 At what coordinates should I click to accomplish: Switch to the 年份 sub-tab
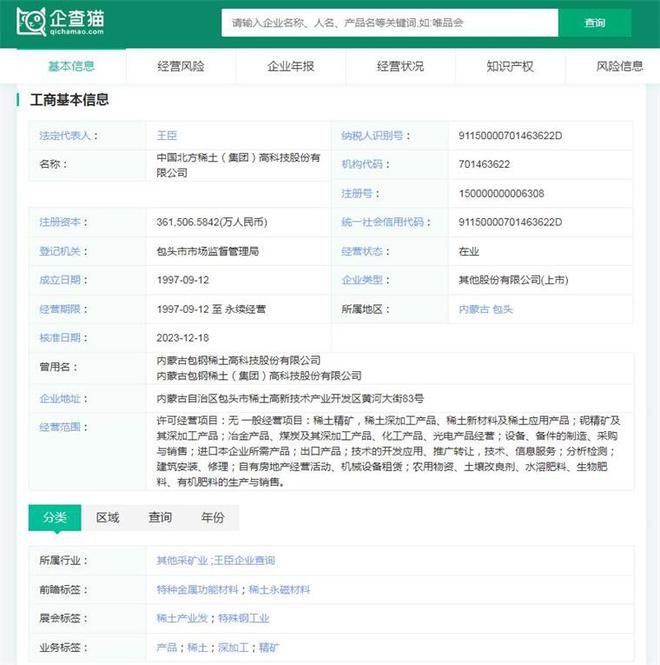click(x=213, y=517)
